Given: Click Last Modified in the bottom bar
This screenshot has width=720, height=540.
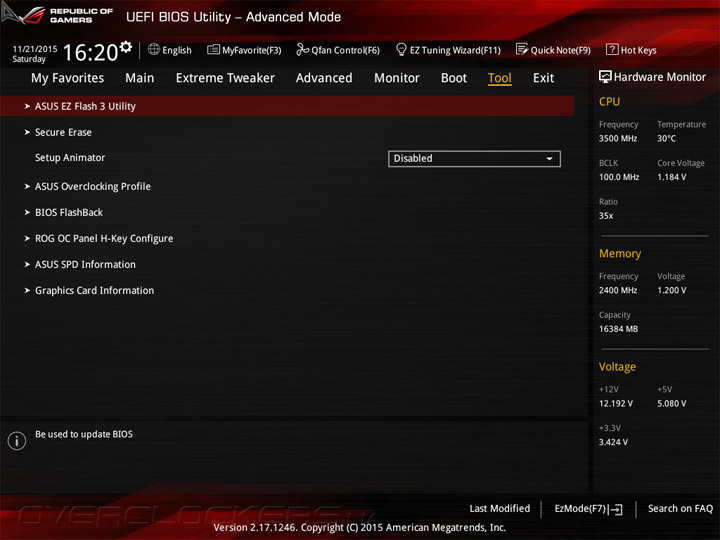Looking at the screenshot, I should (x=500, y=508).
